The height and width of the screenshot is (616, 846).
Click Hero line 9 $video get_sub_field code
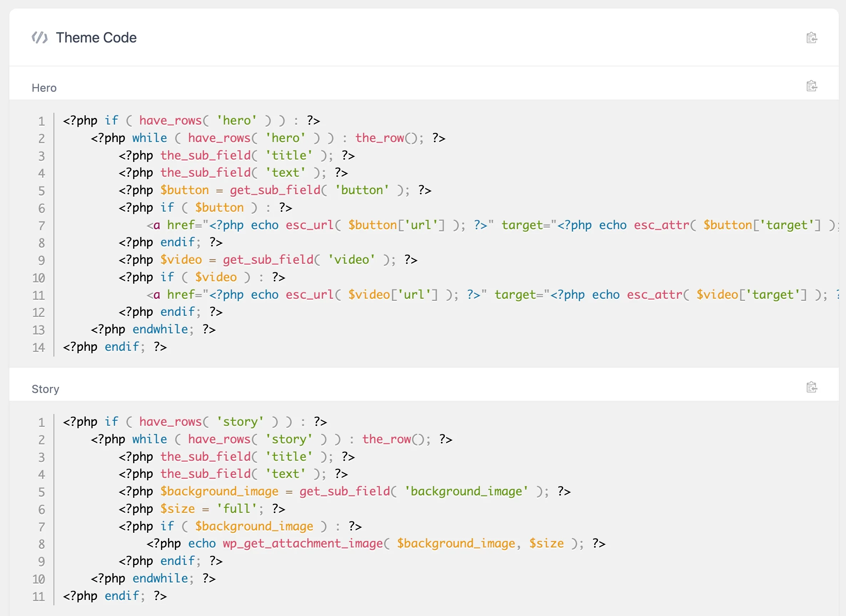[268, 259]
